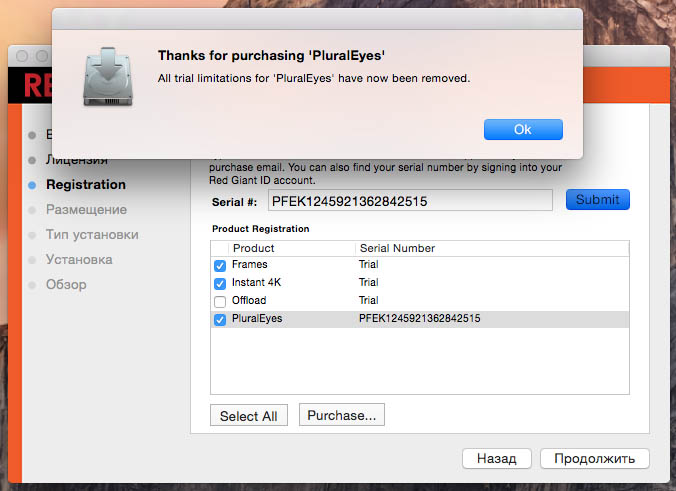Click the Trial cell in the Offload row
This screenshot has height=491, width=676.
tap(369, 300)
